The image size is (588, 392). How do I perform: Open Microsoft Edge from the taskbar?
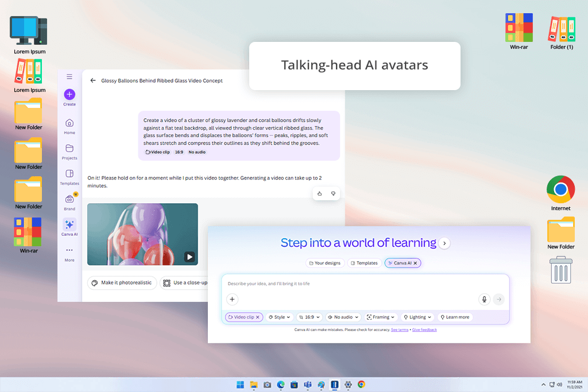click(x=280, y=385)
